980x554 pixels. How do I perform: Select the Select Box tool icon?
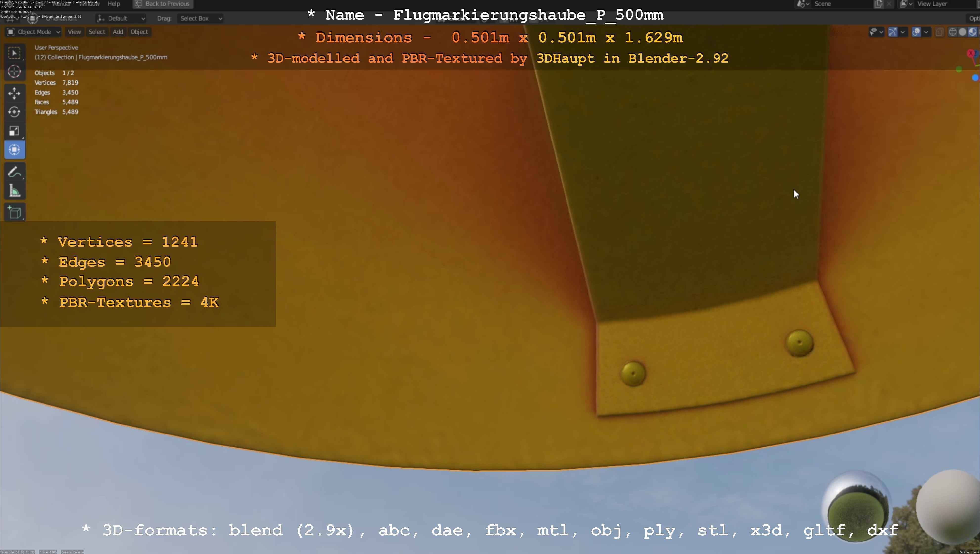click(x=14, y=53)
